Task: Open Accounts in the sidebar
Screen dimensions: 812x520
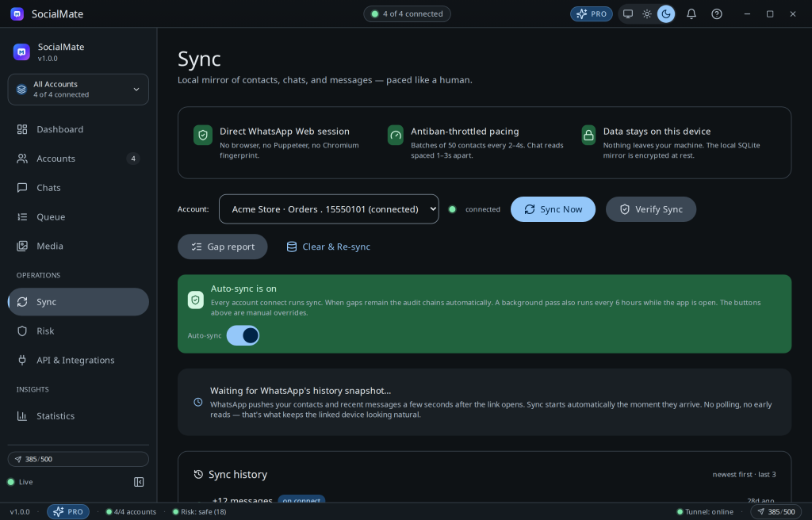Action: [79, 159]
